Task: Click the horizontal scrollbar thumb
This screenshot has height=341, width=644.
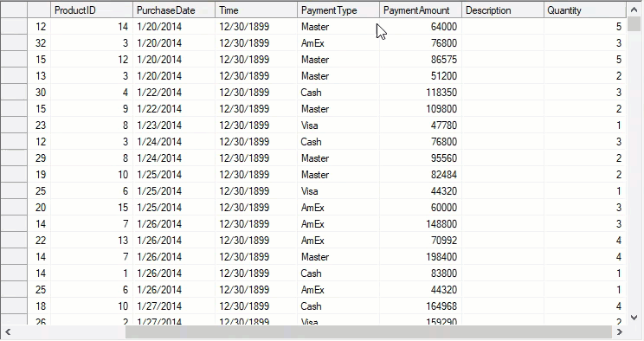Action: coord(368,331)
